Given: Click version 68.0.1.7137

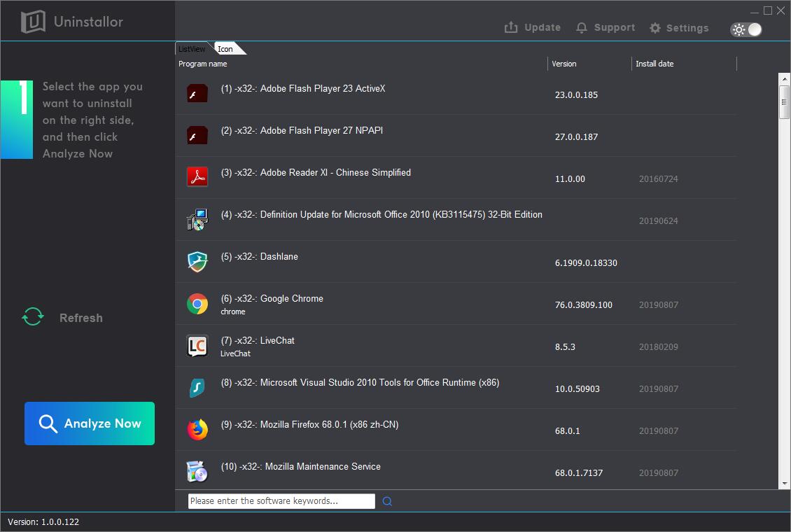Looking at the screenshot, I should click(x=579, y=473).
